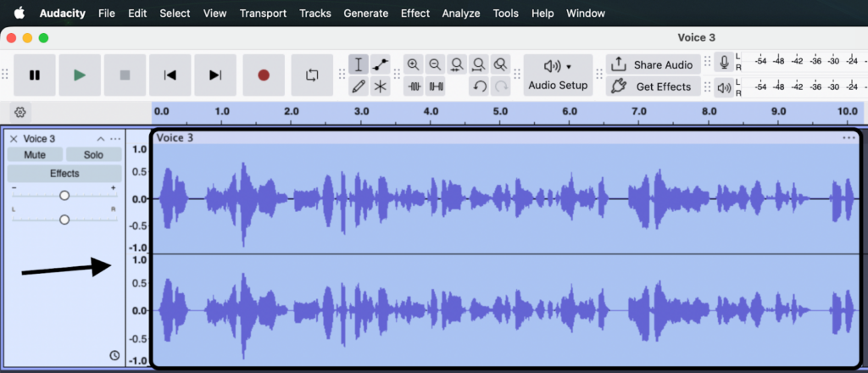
Task: Click the Zoom Out magnifier icon
Action: point(435,64)
